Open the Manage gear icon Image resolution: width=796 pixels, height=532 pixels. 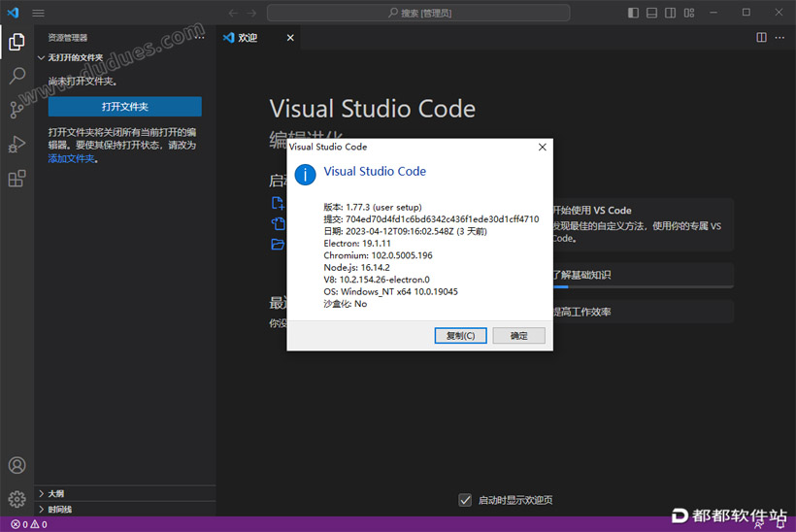[17, 499]
